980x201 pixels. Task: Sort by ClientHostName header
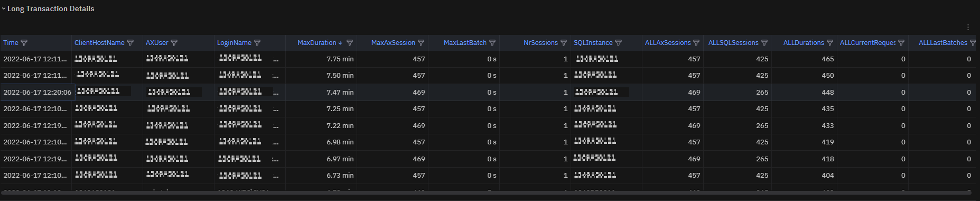[x=99, y=43]
